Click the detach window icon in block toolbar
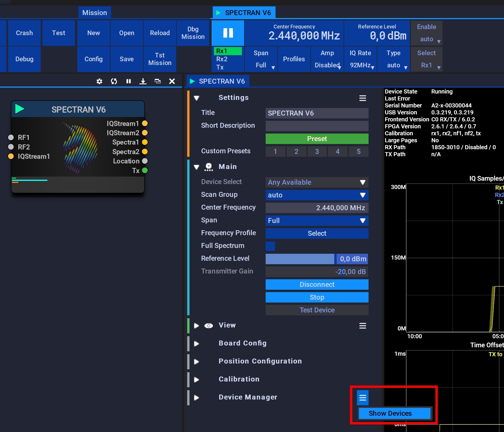This screenshot has height=432, width=504. coord(158,81)
